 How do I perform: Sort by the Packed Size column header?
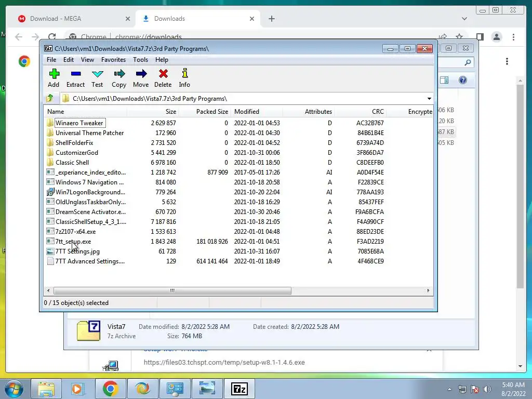click(205, 112)
